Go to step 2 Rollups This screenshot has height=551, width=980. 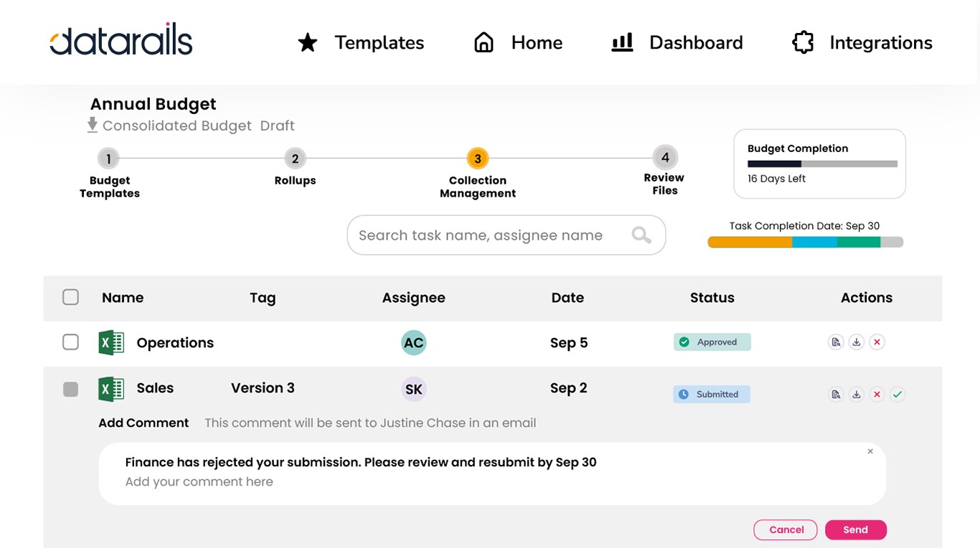(295, 159)
